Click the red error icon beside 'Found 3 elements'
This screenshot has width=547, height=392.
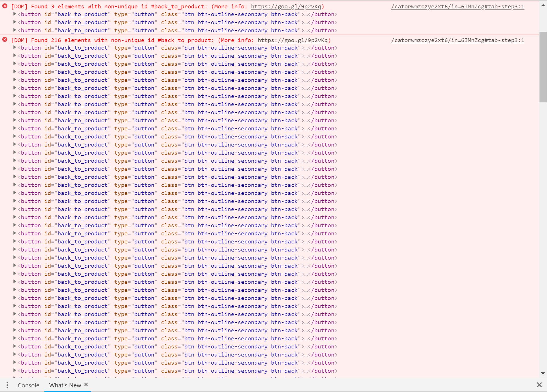tap(5, 6)
